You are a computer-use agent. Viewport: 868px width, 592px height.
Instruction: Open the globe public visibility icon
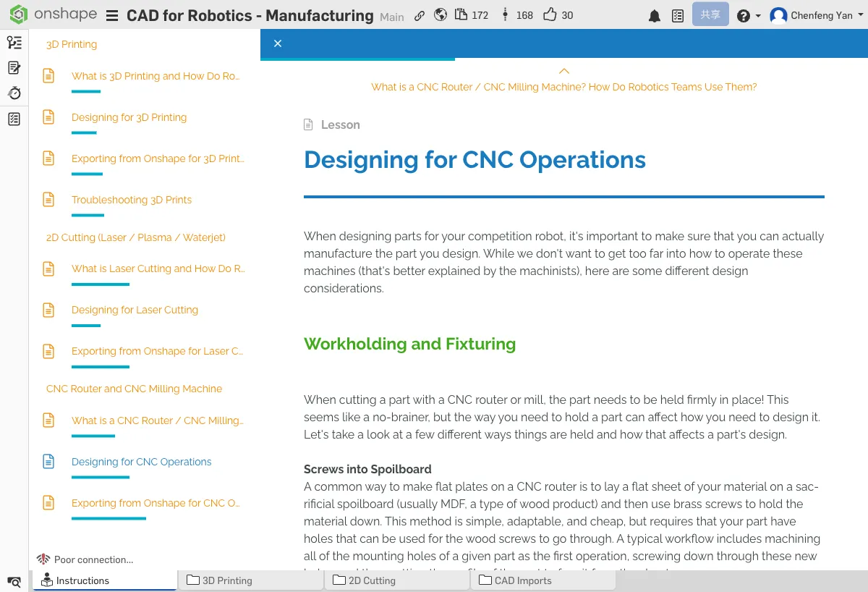(441, 14)
